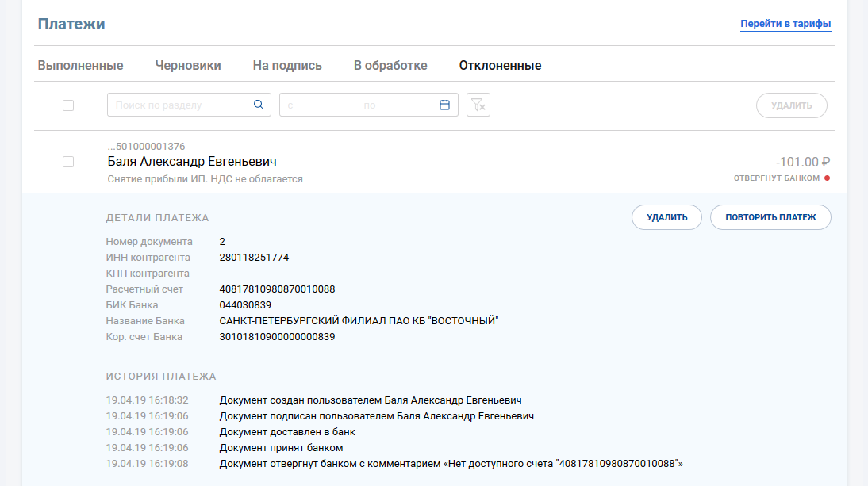Viewport: 868px width, 486px height.
Task: Click the -101.00 ₽ payment amount
Action: (802, 161)
